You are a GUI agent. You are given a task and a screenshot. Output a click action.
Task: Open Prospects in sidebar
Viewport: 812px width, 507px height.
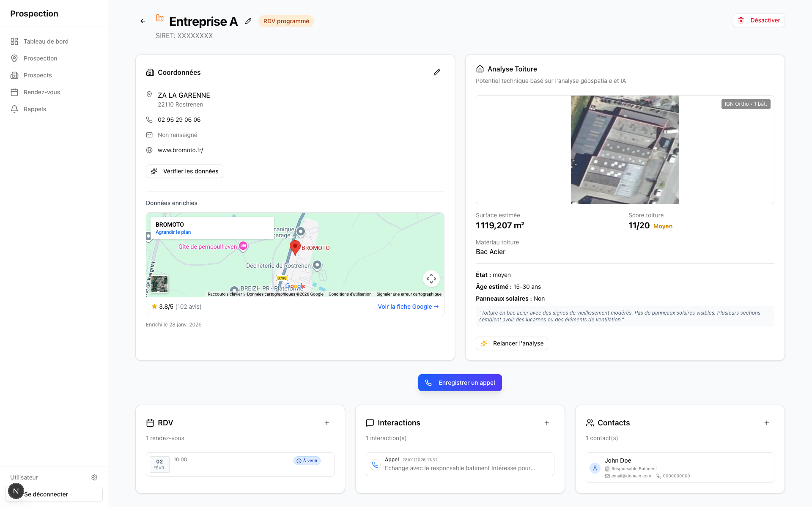pos(38,75)
